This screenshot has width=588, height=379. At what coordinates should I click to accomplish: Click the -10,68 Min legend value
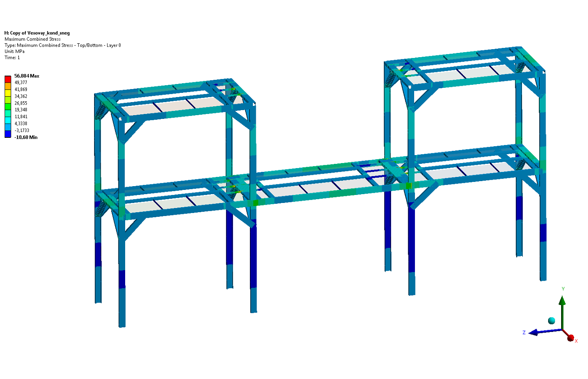(x=26, y=137)
